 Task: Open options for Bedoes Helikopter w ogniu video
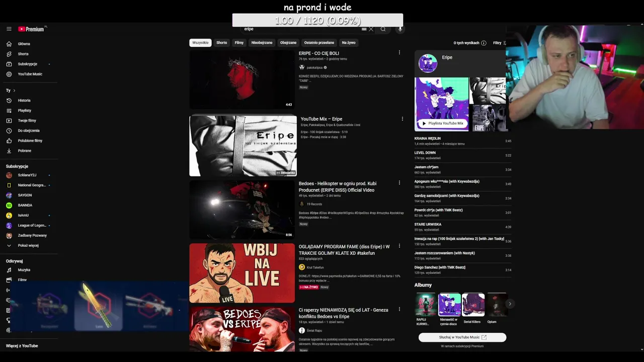399,183
